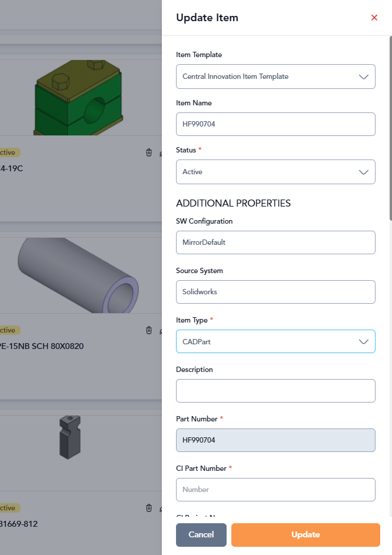The height and width of the screenshot is (555, 392).
Task: Click the Source System Solidworks field
Action: pos(275,292)
